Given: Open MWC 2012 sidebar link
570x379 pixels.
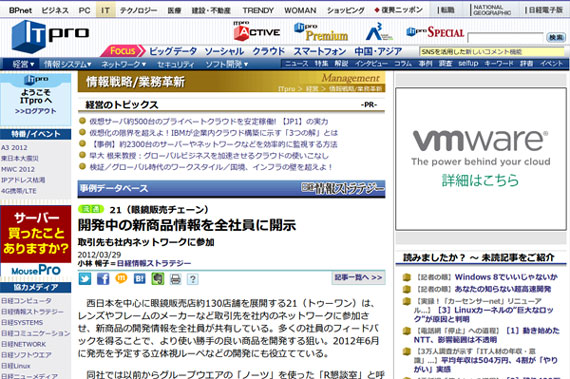Looking at the screenshot, I should click(18, 169).
